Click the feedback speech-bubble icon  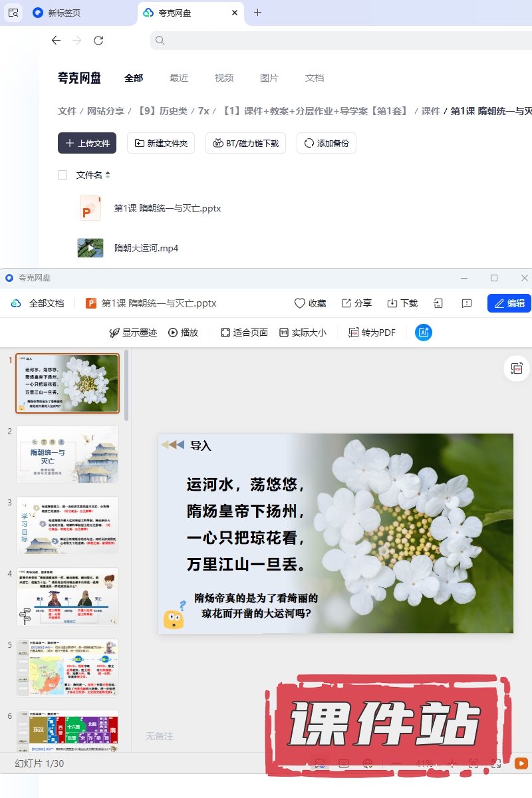[467, 303]
